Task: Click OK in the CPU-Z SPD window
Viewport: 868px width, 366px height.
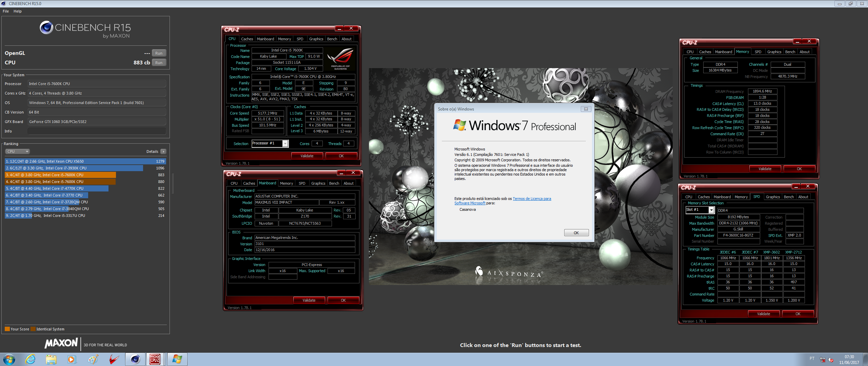Action: [x=798, y=314]
